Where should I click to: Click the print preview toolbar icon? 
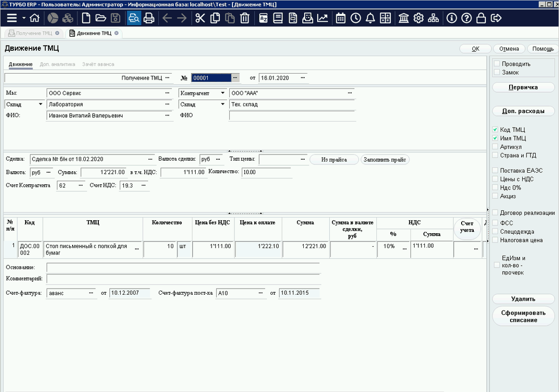[134, 18]
